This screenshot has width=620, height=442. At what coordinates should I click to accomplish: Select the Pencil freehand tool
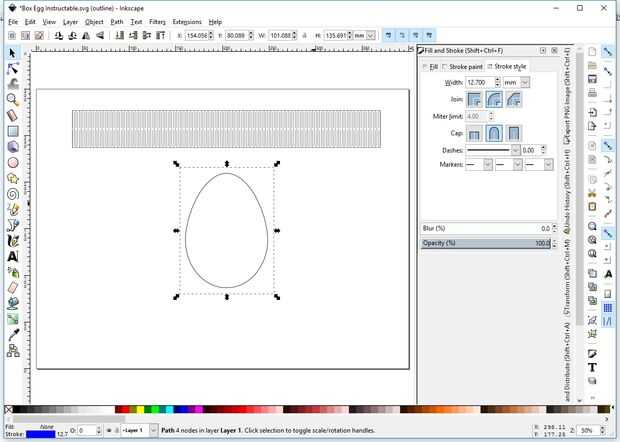pyautogui.click(x=13, y=210)
